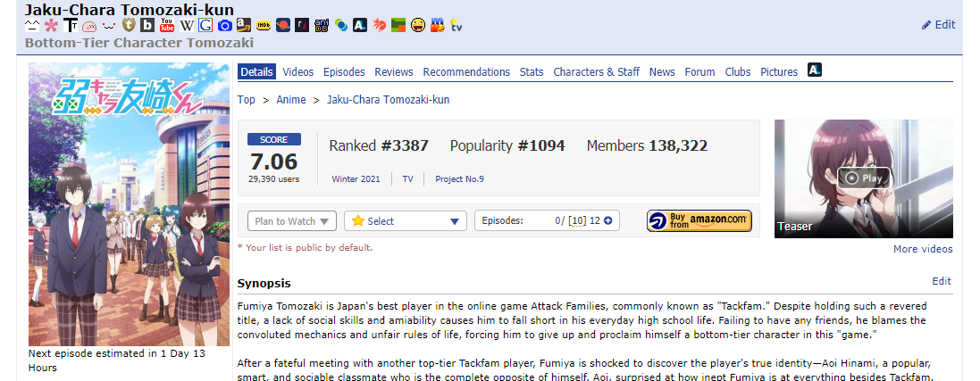The height and width of the screenshot is (381, 980).
Task: Click the '29,390 users' text
Action: coord(273,179)
